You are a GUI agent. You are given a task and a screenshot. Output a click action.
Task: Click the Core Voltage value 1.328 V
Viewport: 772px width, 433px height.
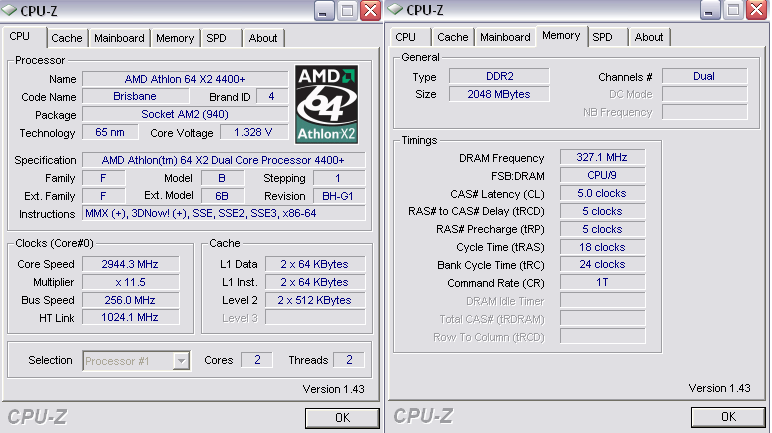(254, 133)
